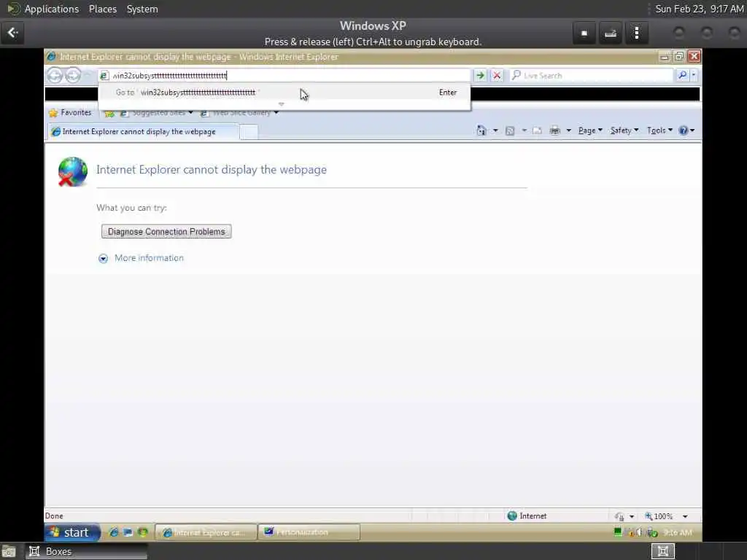Open the Boxes three-dot menu

click(x=637, y=34)
